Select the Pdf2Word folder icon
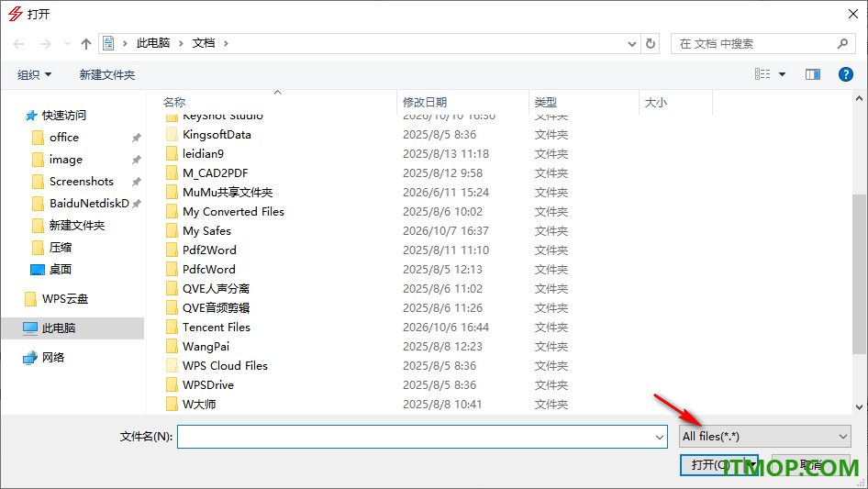Screen dimensions: 868x489 (x=172, y=250)
